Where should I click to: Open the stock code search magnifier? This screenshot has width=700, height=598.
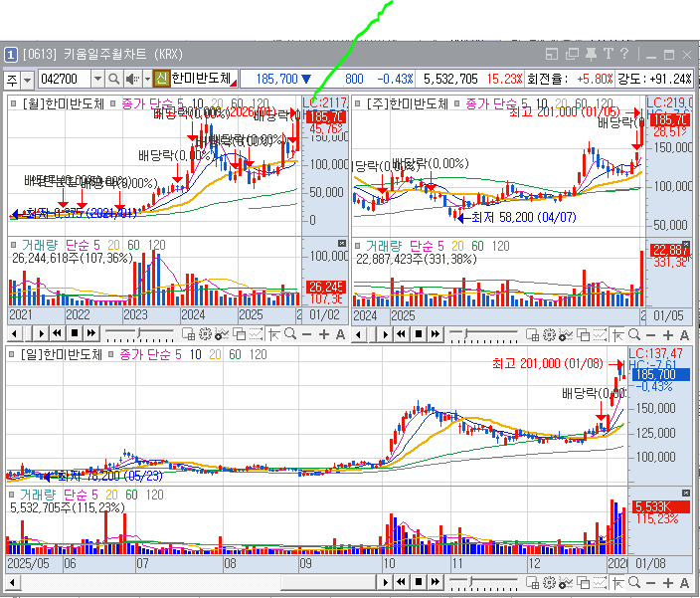113,80
